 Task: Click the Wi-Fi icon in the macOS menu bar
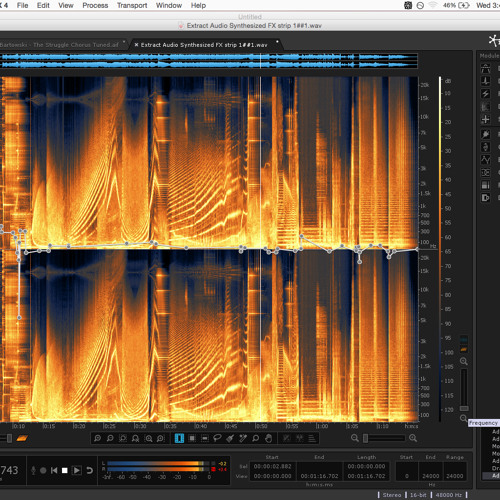433,5
